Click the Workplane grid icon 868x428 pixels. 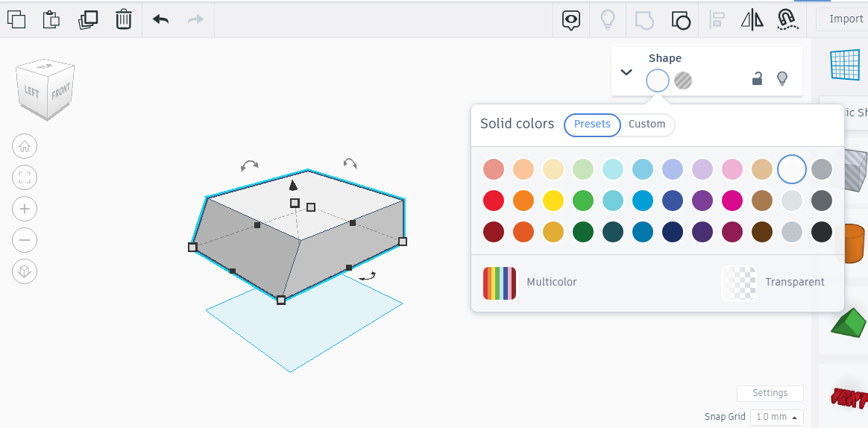845,64
